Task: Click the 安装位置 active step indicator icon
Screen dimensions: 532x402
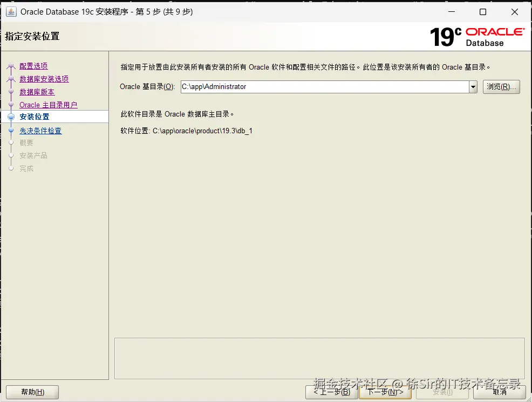Action: (x=11, y=117)
